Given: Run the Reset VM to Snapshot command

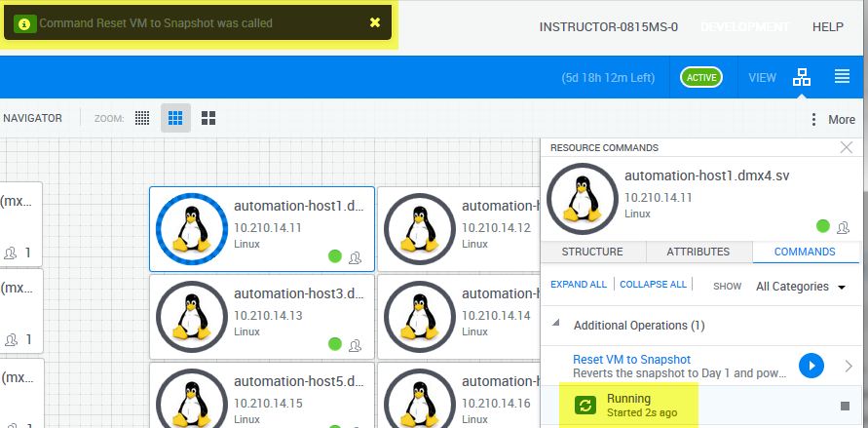Looking at the screenshot, I should coord(811,366).
